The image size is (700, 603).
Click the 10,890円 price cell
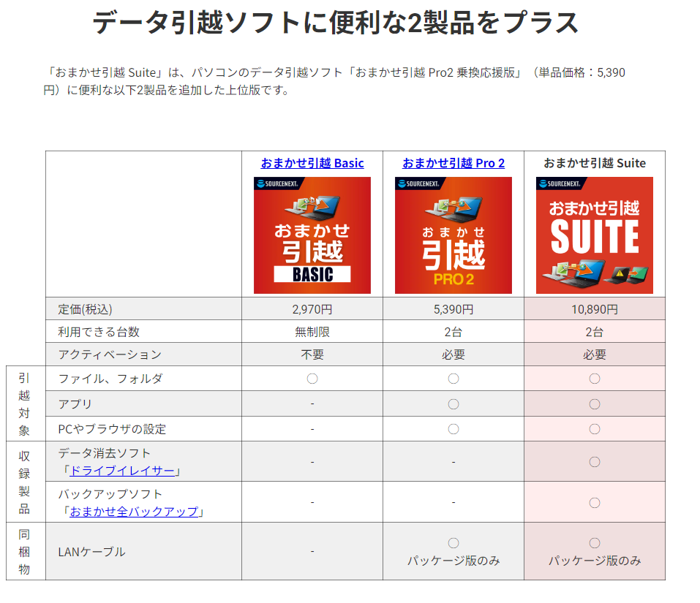click(x=594, y=309)
